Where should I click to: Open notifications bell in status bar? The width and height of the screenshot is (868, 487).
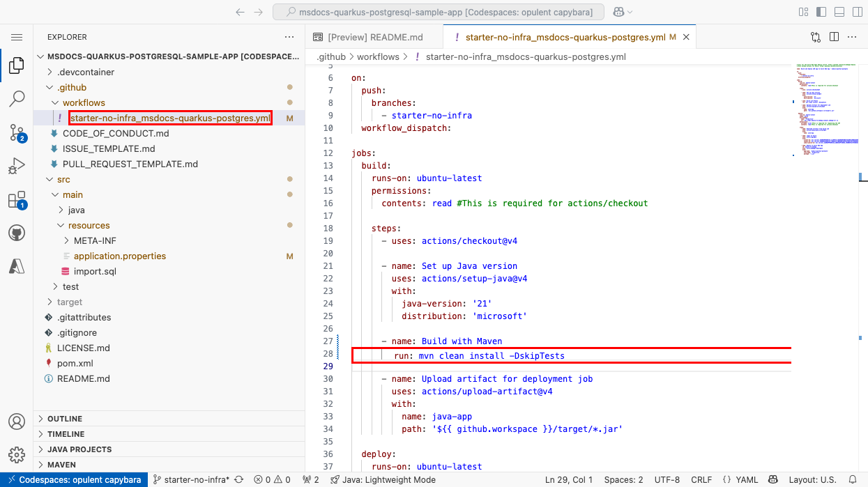pos(853,479)
